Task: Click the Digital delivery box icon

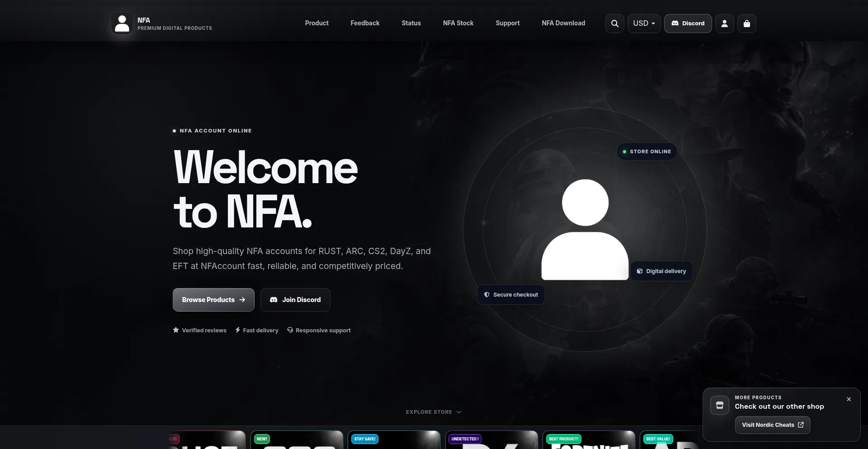Action: 640,271
